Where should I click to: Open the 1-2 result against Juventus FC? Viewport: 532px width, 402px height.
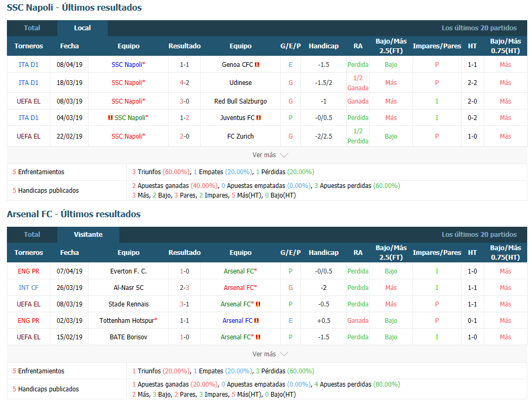[x=185, y=118]
